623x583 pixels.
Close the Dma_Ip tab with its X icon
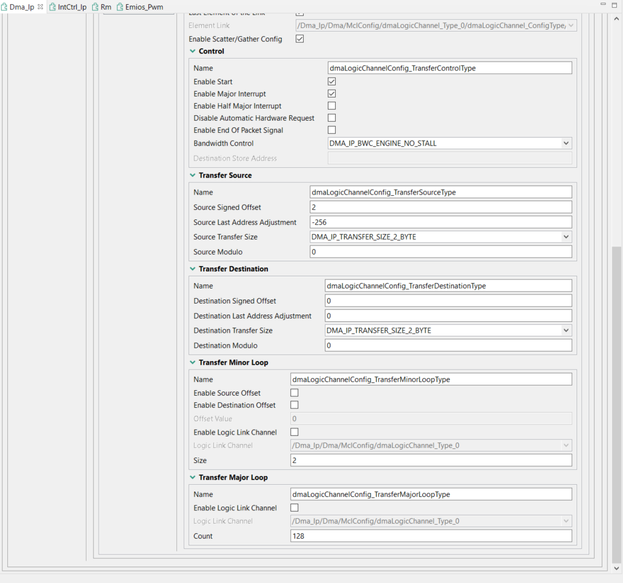tap(40, 7)
